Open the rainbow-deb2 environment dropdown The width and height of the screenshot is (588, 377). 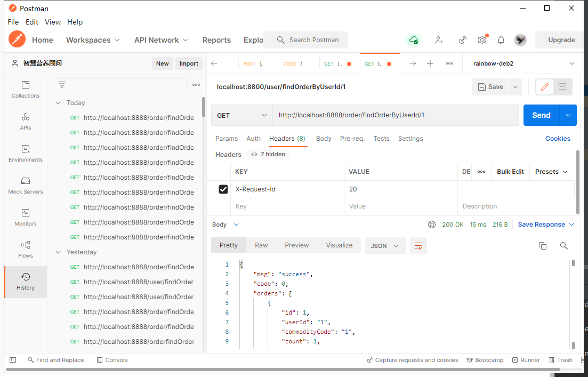(x=523, y=63)
